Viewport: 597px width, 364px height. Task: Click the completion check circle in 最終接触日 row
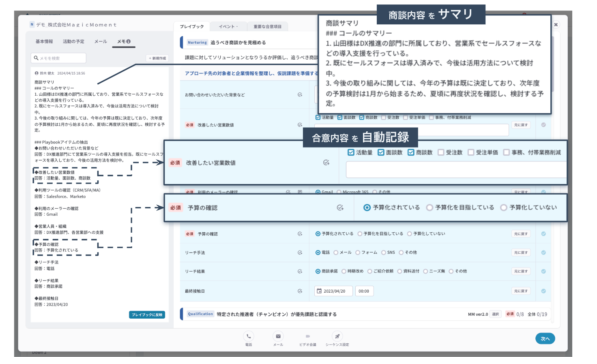click(543, 291)
